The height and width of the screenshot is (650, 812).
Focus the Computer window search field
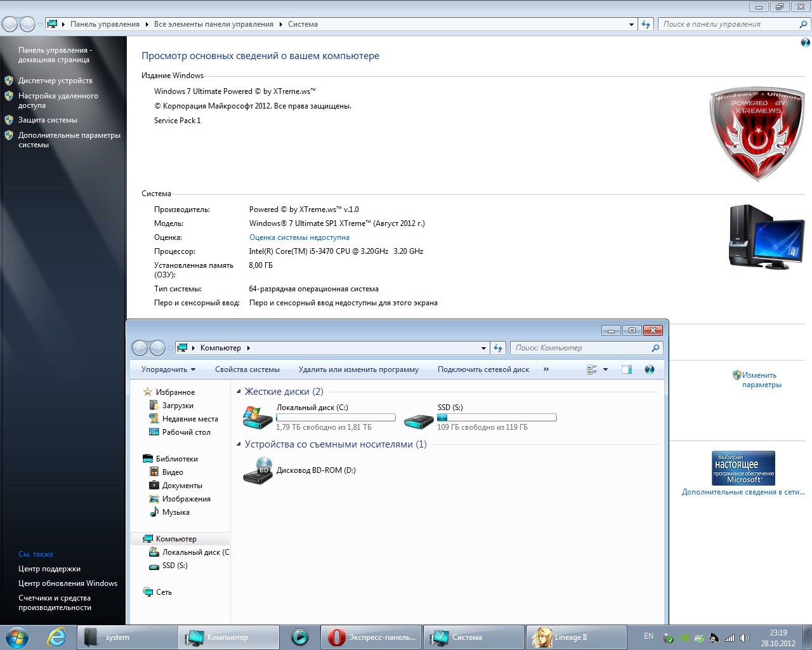tap(587, 348)
